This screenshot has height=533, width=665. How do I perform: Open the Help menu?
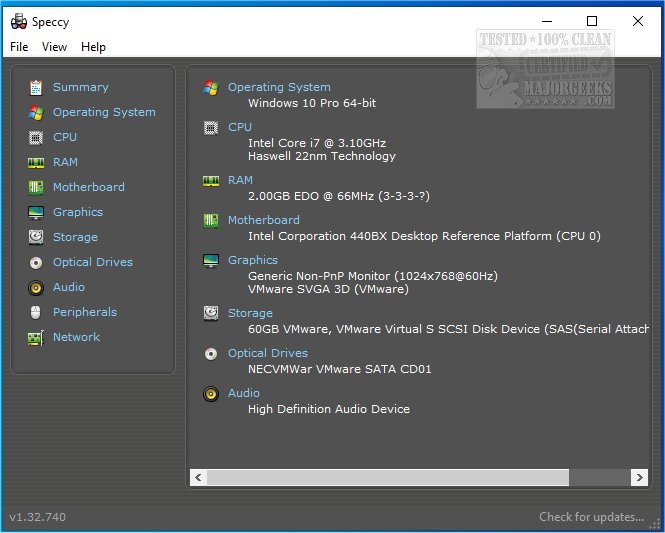[93, 47]
